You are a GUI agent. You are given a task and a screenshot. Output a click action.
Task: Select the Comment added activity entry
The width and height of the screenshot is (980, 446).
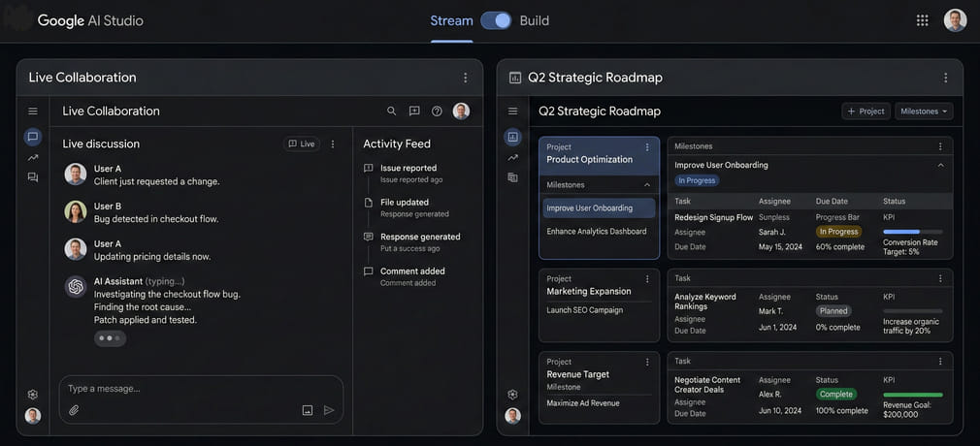(405, 276)
